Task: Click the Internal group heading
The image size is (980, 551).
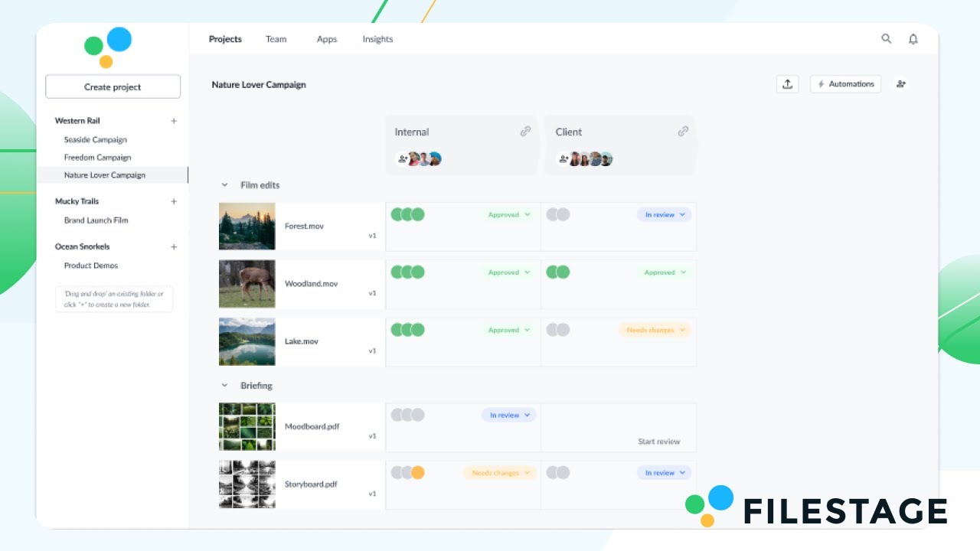Action: [412, 132]
